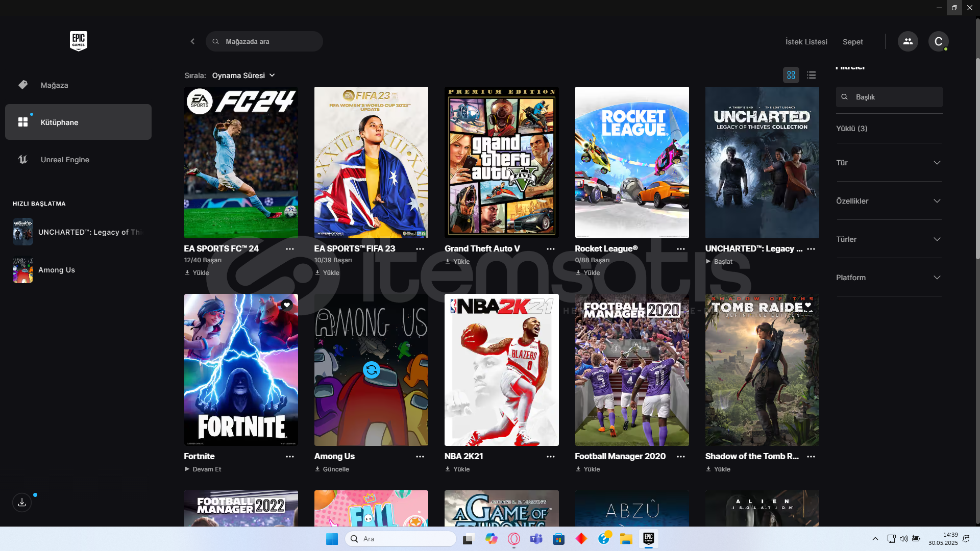The image size is (980, 551).
Task: Open the downloads icon
Action: (x=22, y=503)
